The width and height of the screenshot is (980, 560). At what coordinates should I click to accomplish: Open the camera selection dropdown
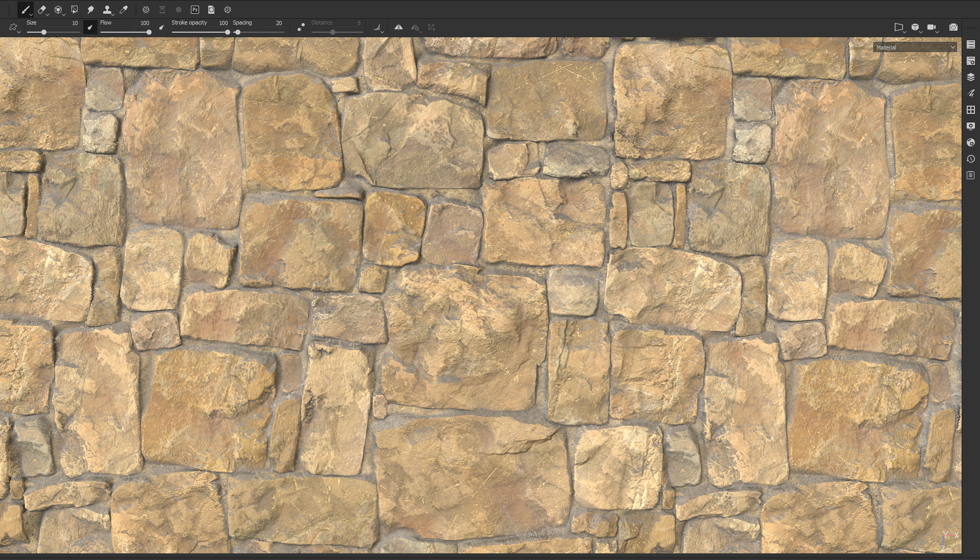pyautogui.click(x=932, y=28)
